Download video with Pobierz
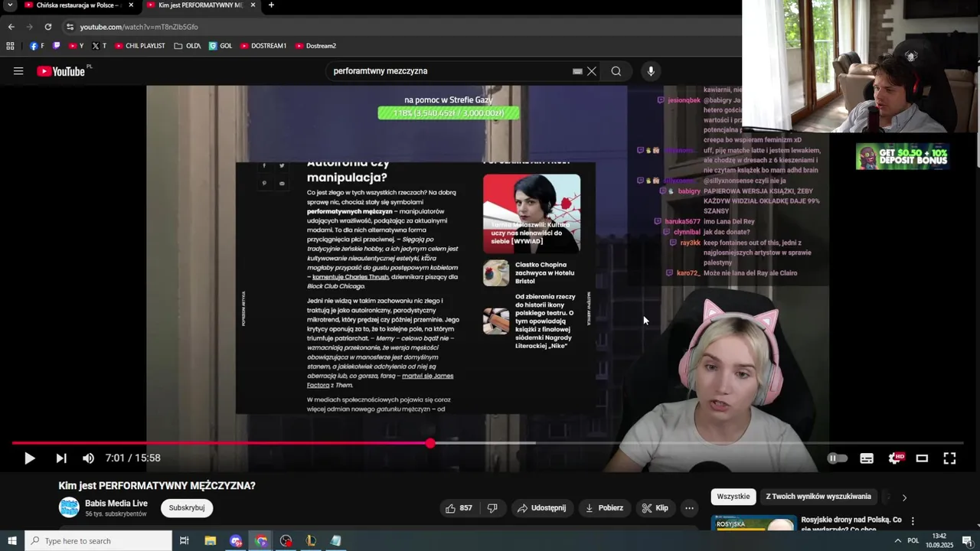980x551 pixels. [x=604, y=508]
